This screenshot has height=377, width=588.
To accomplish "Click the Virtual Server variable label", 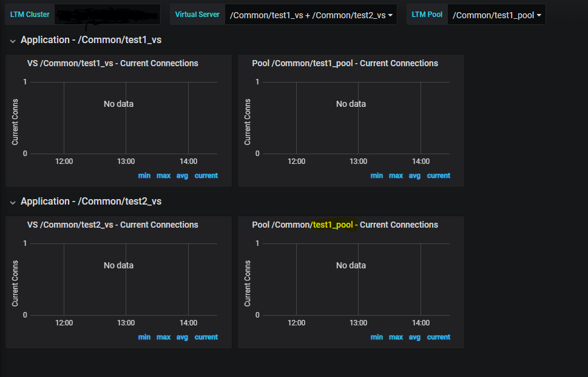I will [x=197, y=15].
